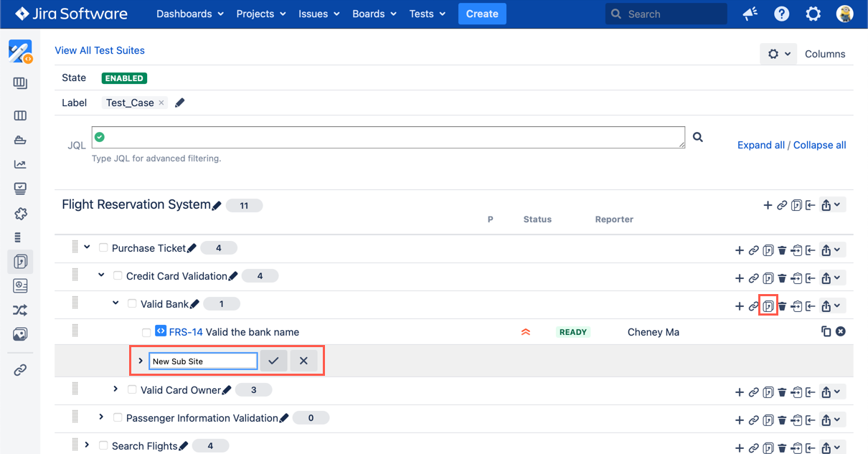
Task: Open the View All Test Suites link
Action: tap(100, 50)
